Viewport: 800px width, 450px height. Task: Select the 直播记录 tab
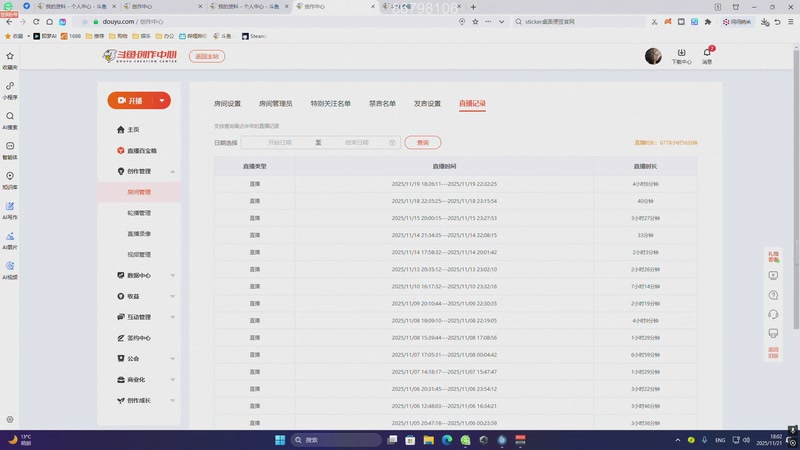[x=472, y=104]
